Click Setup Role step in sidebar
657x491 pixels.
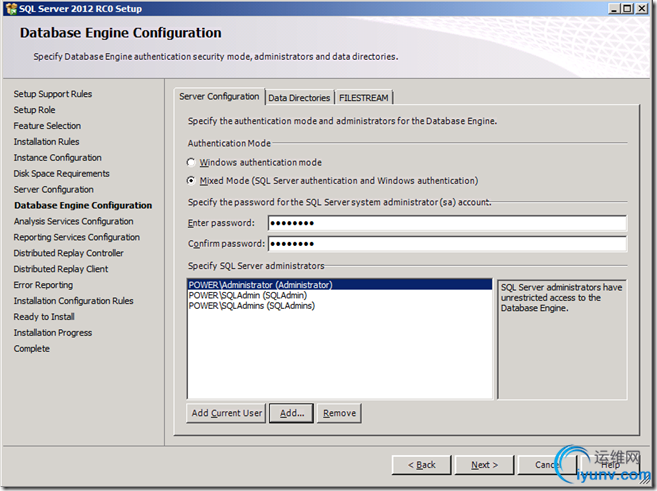coord(34,110)
